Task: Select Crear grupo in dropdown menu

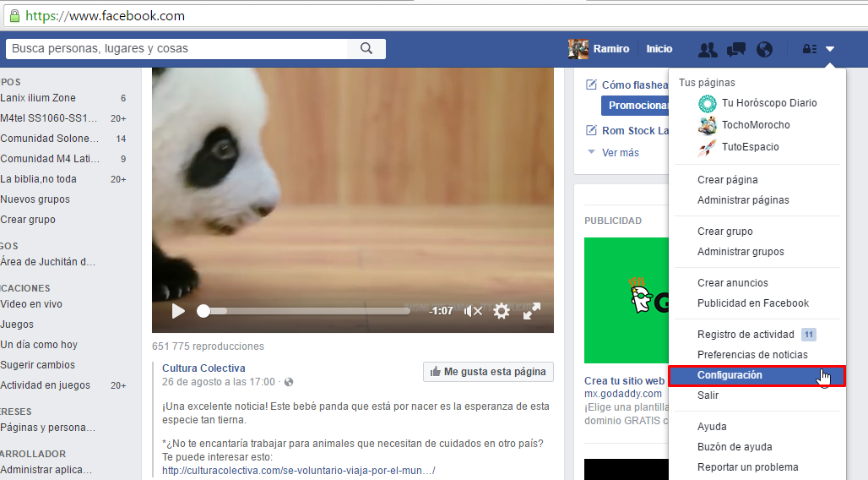Action: tap(724, 232)
